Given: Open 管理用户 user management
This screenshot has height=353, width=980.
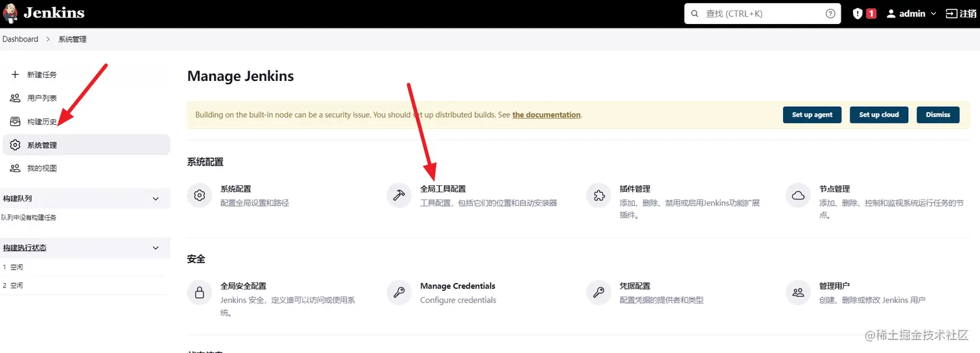Looking at the screenshot, I should 834,286.
